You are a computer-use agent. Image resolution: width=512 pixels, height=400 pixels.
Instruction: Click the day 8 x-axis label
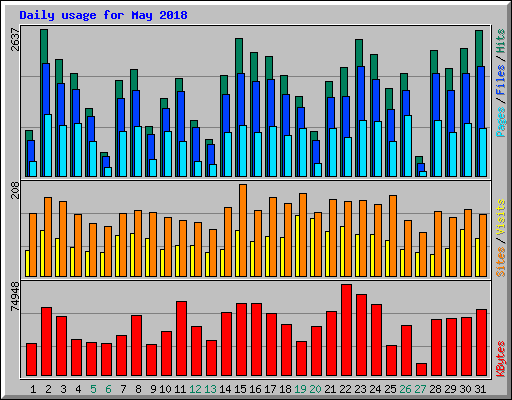(138, 389)
